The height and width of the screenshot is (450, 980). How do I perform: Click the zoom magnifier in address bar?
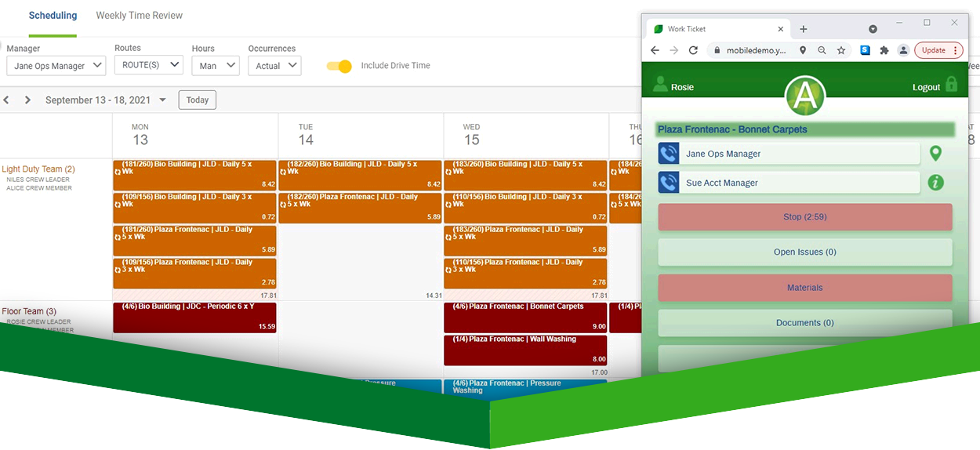(x=822, y=50)
